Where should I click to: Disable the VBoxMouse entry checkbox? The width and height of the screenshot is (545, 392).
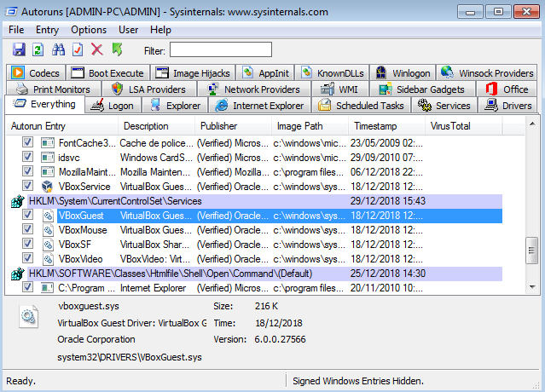click(27, 229)
